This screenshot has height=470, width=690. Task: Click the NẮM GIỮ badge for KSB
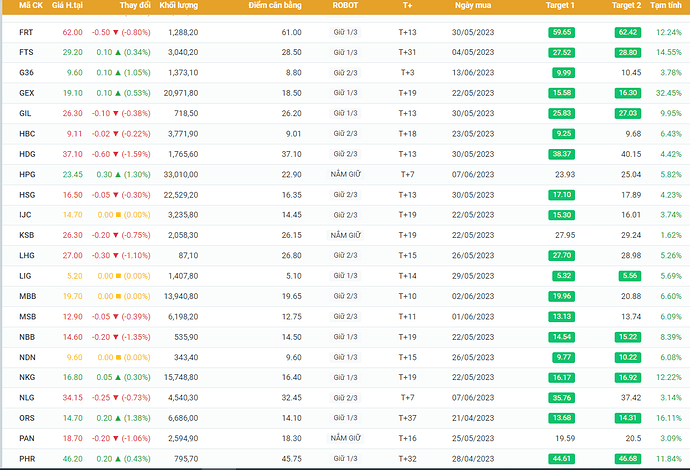coord(346,235)
